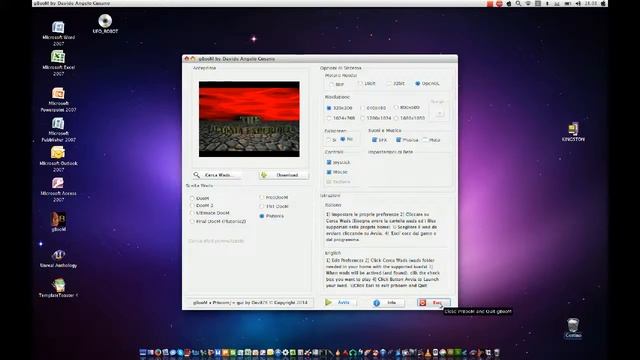
Task: Click the Cerca Wads button
Action: tap(217, 175)
